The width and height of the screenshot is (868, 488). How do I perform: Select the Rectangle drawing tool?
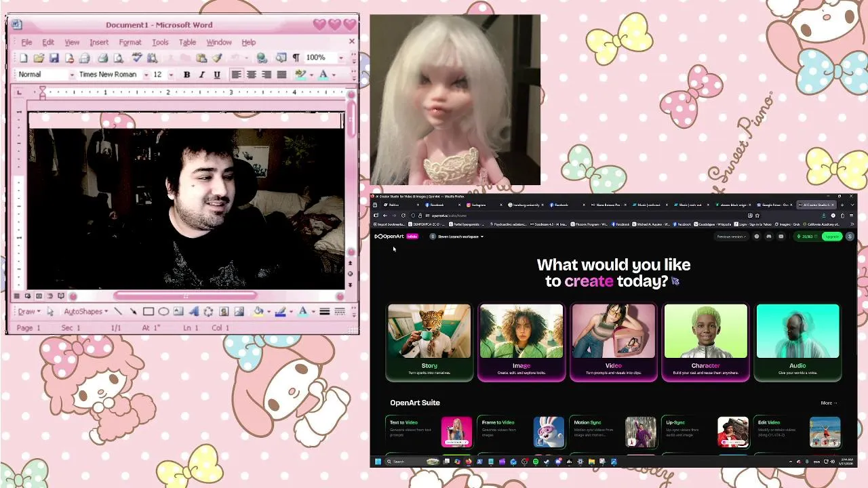point(149,312)
